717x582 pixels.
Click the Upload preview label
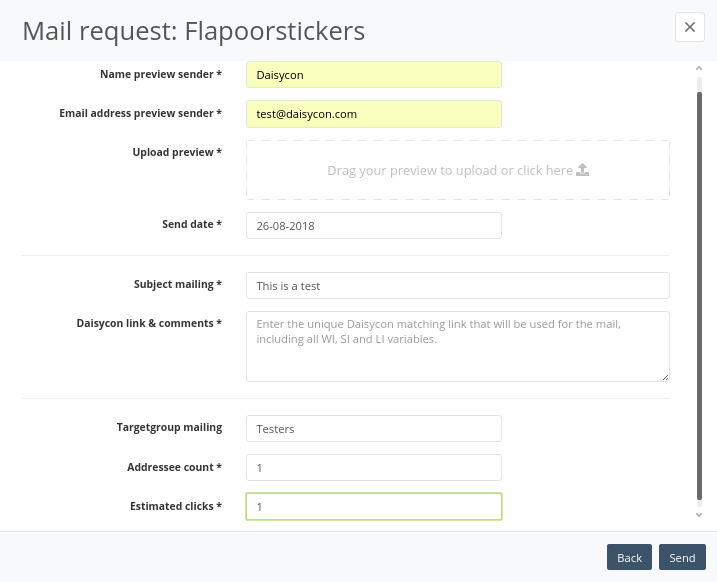[177, 152]
